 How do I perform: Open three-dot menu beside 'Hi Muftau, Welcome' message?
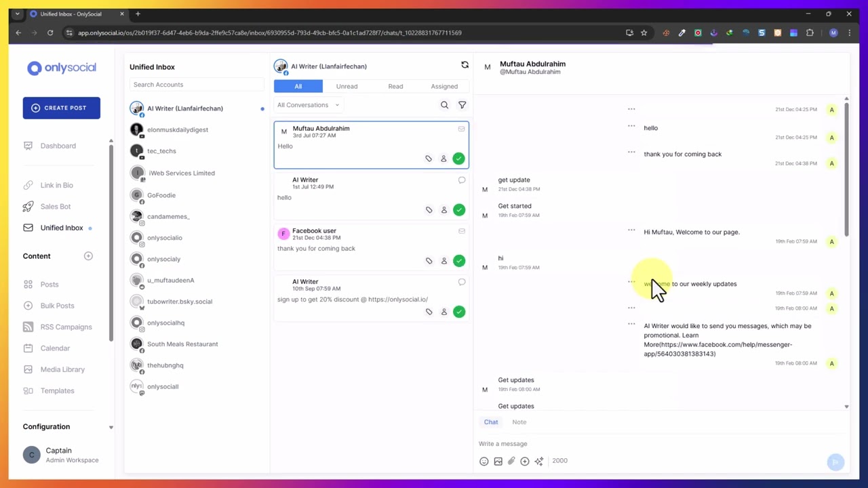coord(631,230)
